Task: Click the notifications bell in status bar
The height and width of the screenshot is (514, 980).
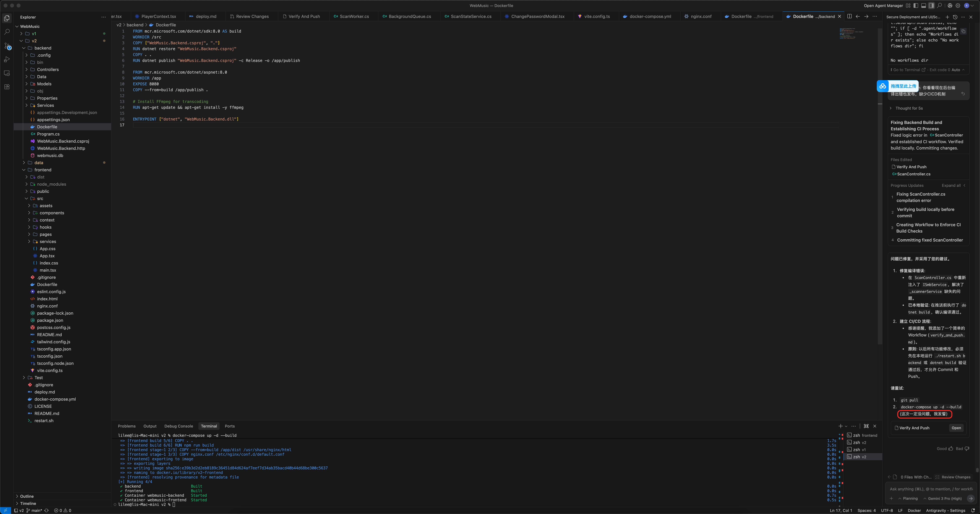Action: click(x=973, y=511)
